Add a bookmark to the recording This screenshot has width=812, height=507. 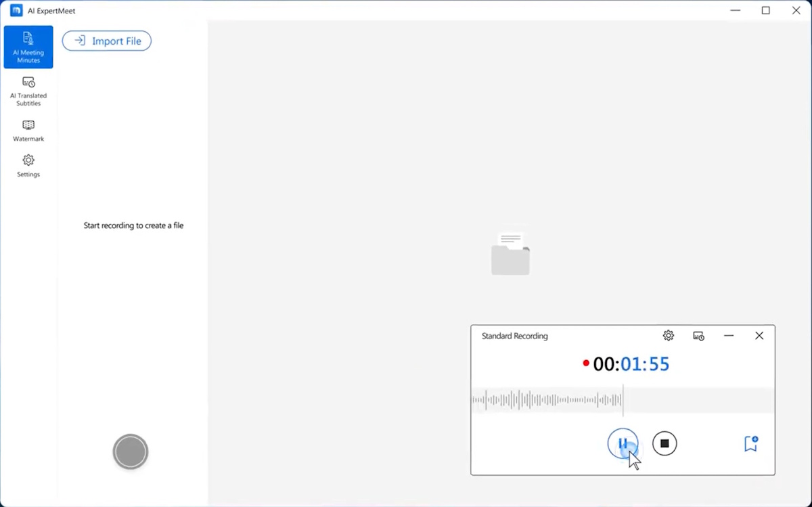pyautogui.click(x=750, y=443)
